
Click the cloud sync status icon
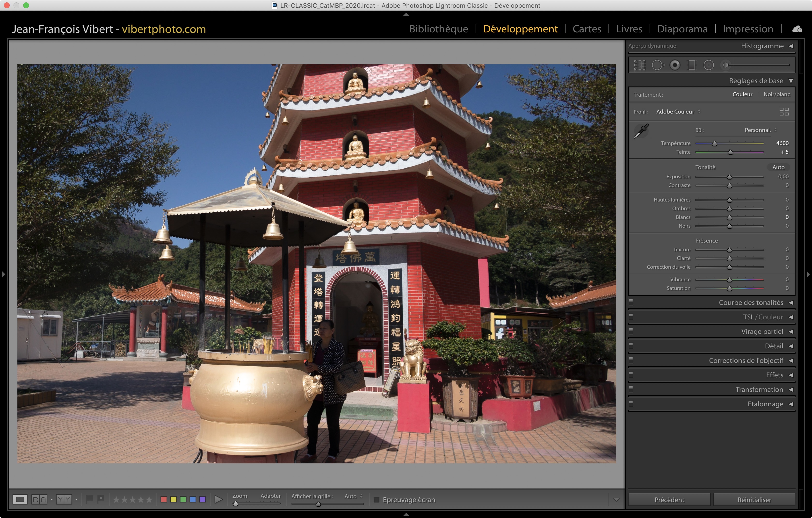797,29
